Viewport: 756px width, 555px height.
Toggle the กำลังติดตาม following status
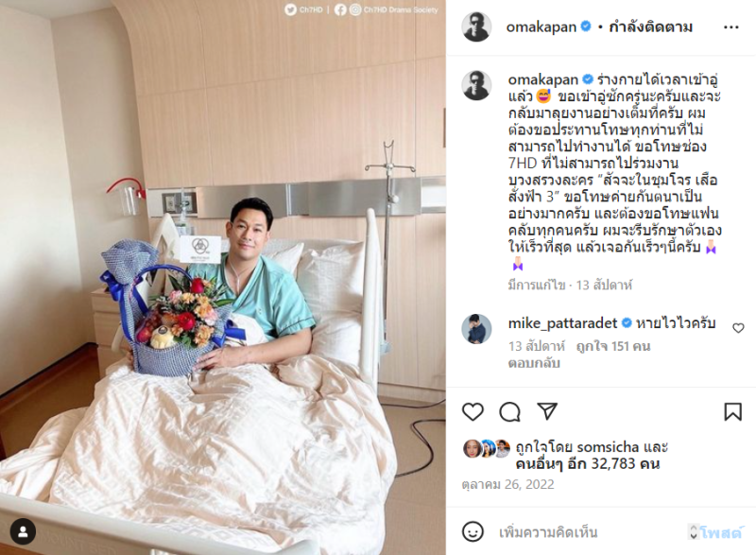pyautogui.click(x=651, y=27)
